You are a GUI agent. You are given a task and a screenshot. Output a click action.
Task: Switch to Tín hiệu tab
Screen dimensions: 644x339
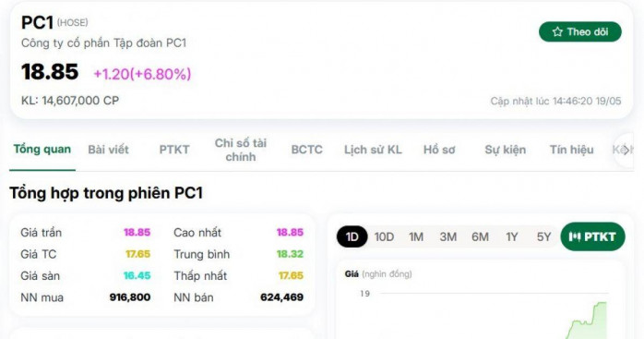point(571,150)
